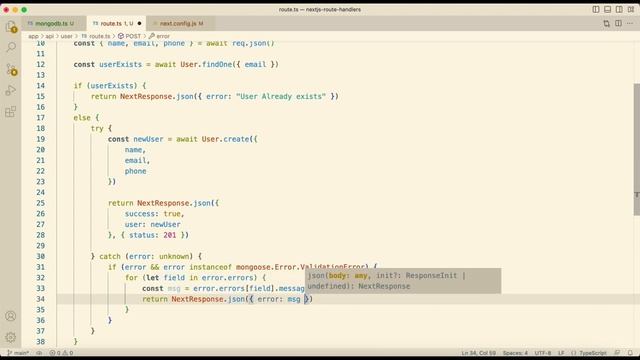Click the findOne method on line 12
This screenshot has width=640, height=360.
(217, 64)
